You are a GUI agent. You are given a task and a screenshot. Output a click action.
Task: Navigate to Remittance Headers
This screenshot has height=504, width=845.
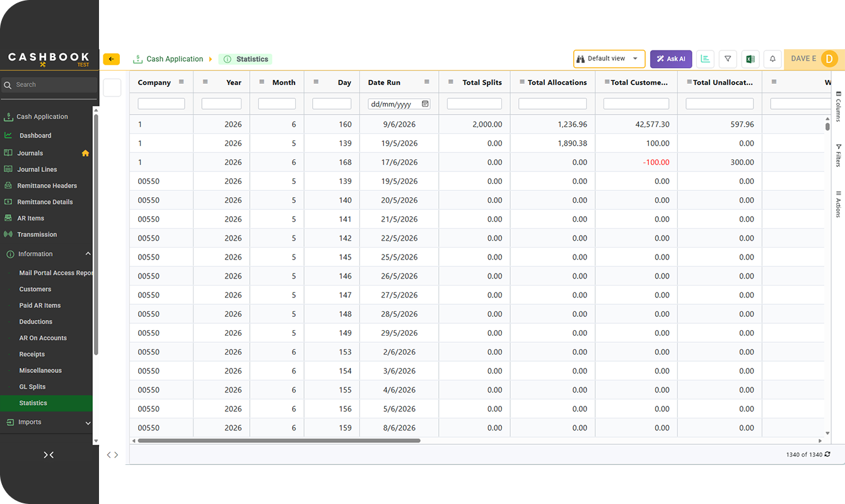click(47, 186)
